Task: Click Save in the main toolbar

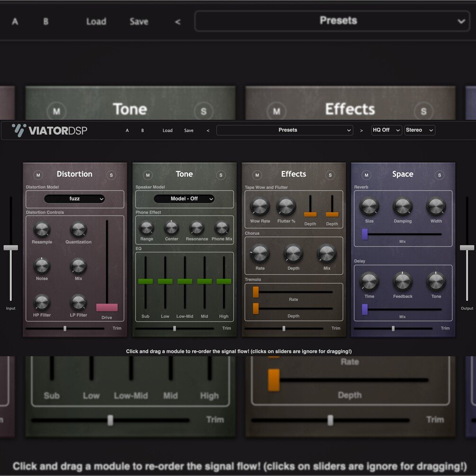Action: point(189,131)
